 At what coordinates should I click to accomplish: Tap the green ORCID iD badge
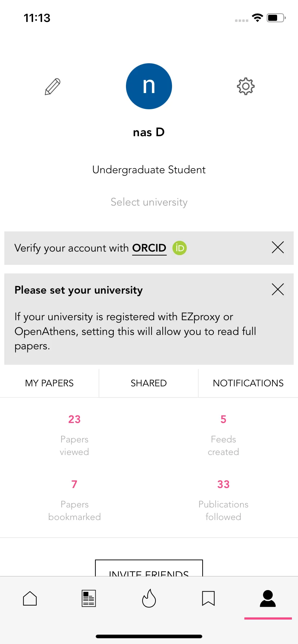pos(180,248)
